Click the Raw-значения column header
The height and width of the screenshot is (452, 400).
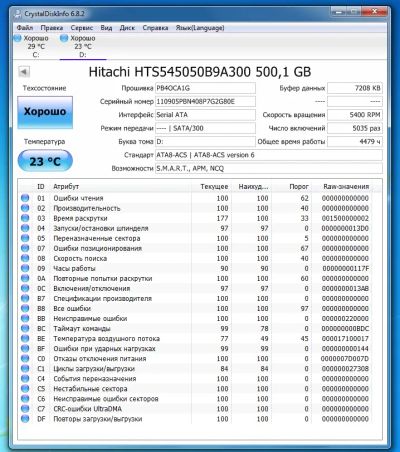coord(346,186)
